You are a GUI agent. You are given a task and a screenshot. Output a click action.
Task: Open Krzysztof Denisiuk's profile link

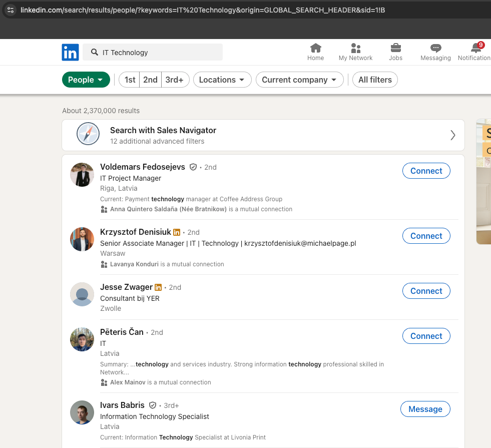pos(135,232)
